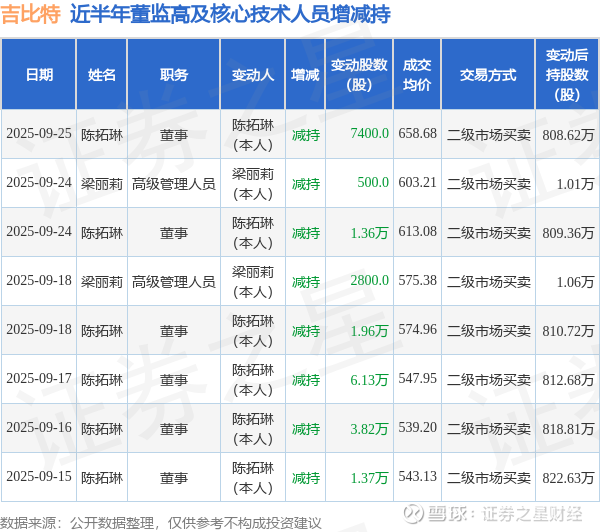Select post-change holding 822.63万
600x532 pixels.
click(x=568, y=477)
